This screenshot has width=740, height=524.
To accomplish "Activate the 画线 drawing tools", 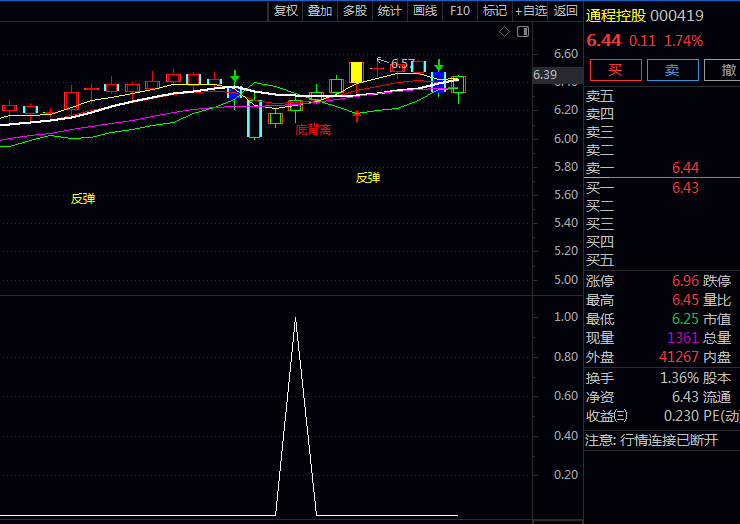I will 425,11.
